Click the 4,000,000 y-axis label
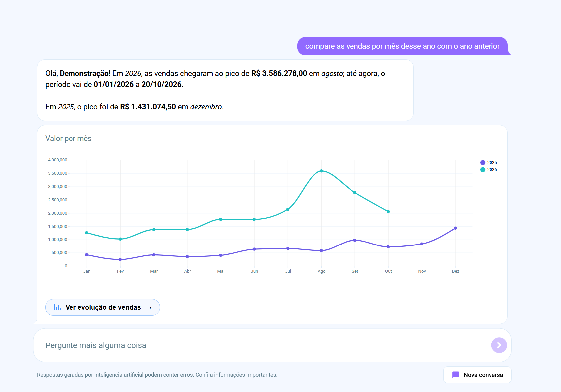The width and height of the screenshot is (561, 392). pyautogui.click(x=58, y=160)
